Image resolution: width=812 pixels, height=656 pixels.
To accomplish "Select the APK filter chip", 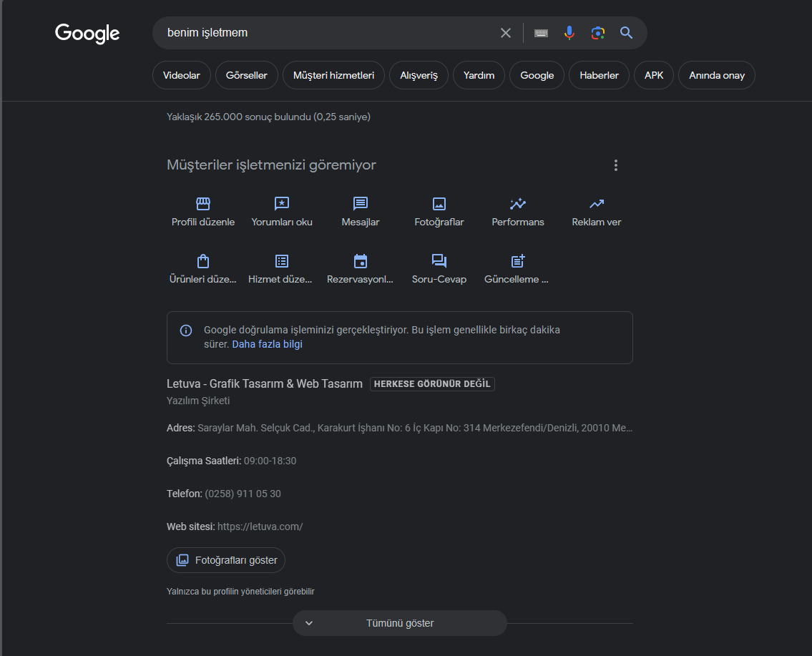I will tap(654, 76).
